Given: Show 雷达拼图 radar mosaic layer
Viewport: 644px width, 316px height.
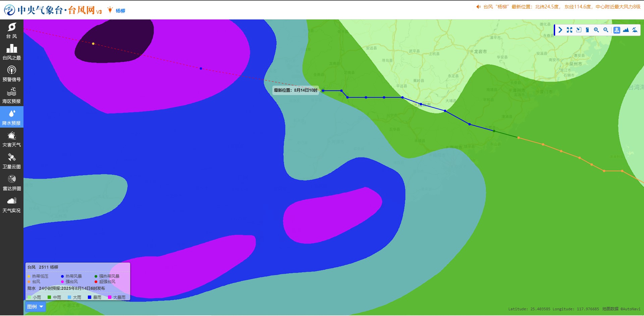Looking at the screenshot, I should 12,183.
